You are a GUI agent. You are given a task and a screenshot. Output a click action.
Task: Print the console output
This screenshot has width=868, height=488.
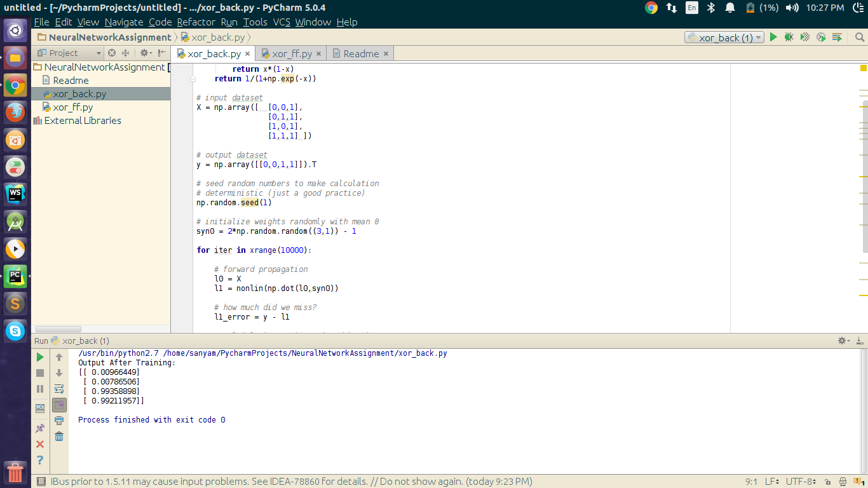[x=59, y=421]
